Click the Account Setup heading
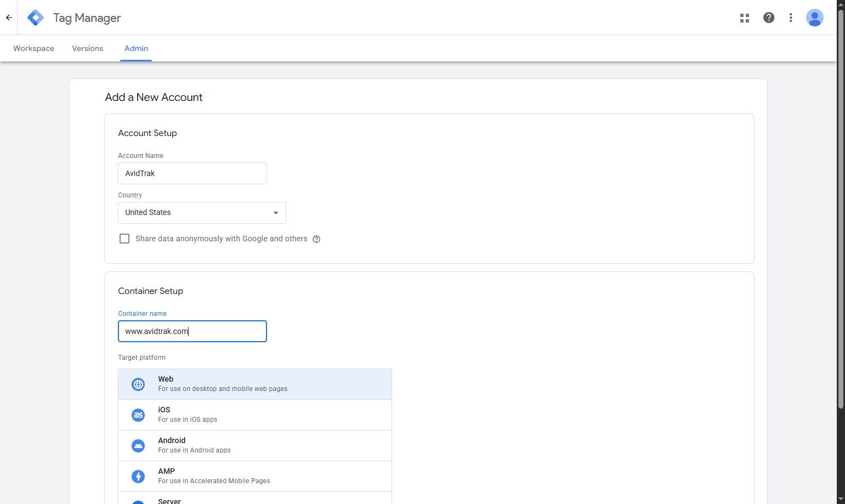Screen dimensions: 845x504 [x=148, y=133]
